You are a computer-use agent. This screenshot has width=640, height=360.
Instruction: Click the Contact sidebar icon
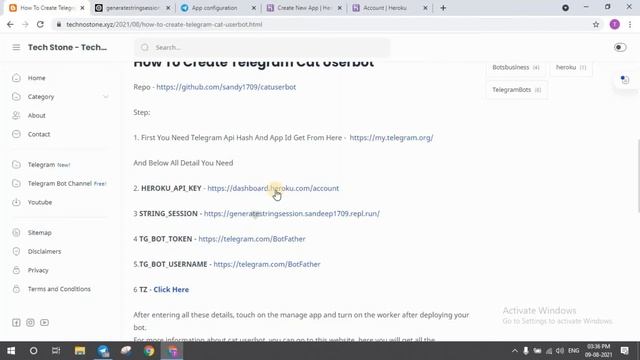pos(16,134)
